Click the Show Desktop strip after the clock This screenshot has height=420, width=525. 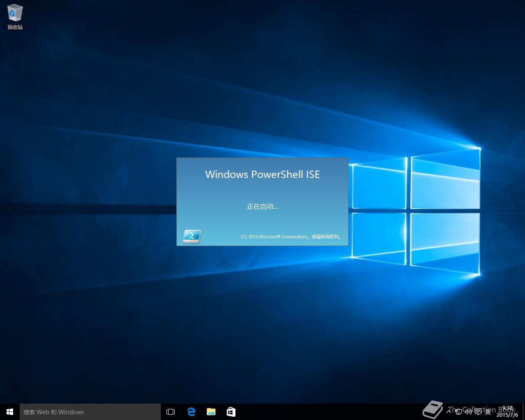coord(524,412)
